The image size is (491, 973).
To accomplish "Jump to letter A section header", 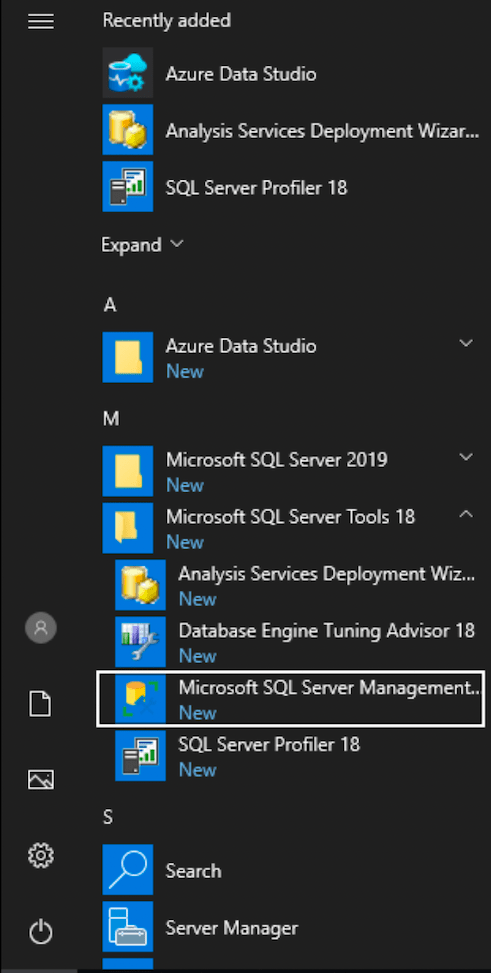I will (x=110, y=305).
